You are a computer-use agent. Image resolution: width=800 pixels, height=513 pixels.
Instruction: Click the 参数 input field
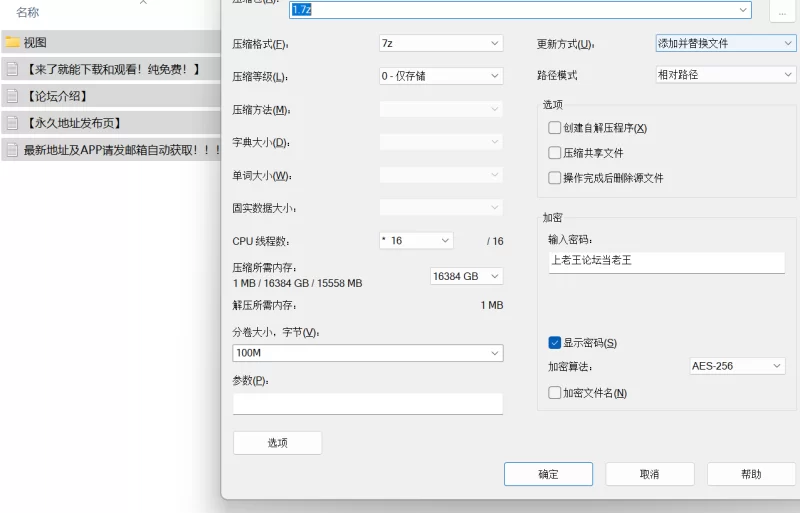(368, 403)
